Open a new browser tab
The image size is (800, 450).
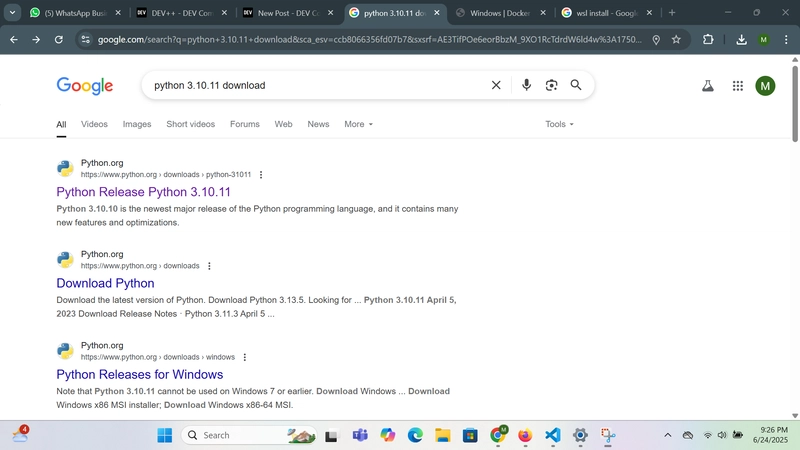click(671, 13)
